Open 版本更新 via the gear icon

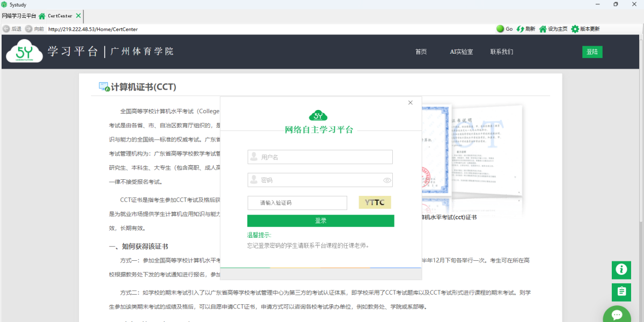(574, 29)
